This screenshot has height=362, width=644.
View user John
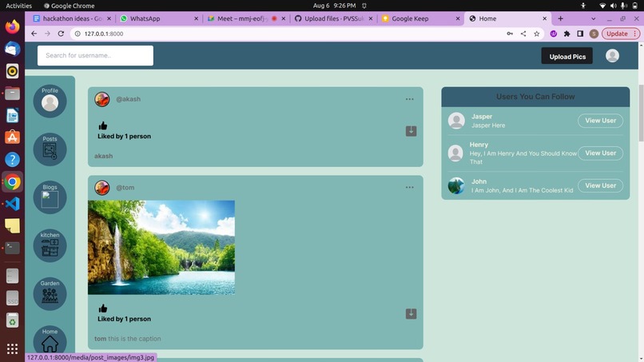pyautogui.click(x=600, y=185)
